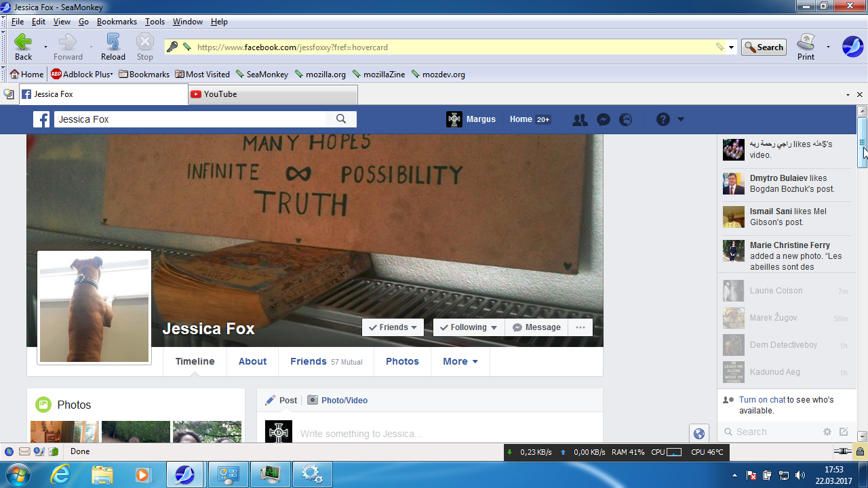Image resolution: width=868 pixels, height=488 pixels.
Task: Open Mail & Newsgroups icon in status bar
Action: [x=24, y=451]
